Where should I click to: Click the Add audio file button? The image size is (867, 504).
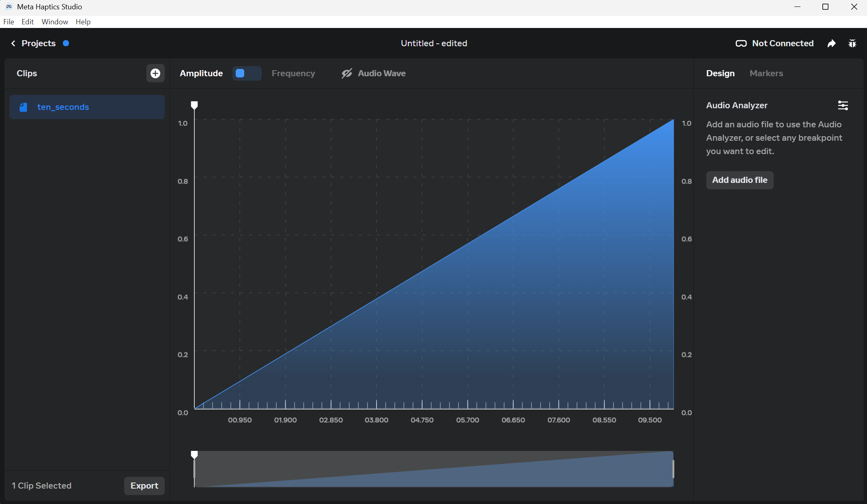pos(740,180)
